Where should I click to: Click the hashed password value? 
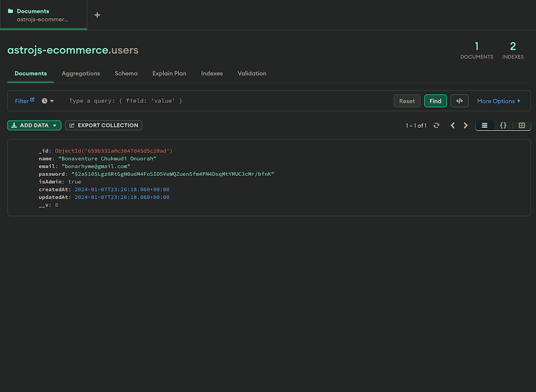click(x=172, y=174)
